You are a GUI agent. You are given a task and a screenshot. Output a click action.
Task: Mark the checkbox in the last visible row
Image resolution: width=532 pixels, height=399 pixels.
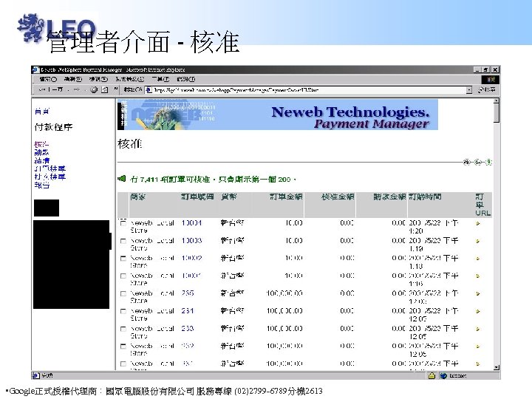123,364
